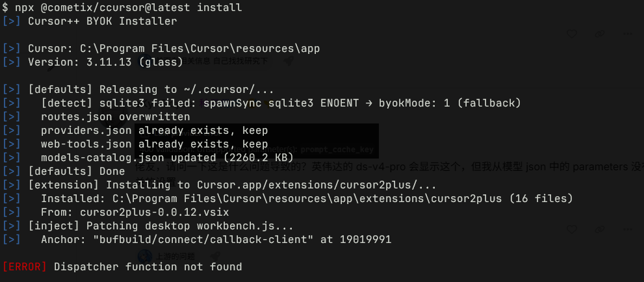This screenshot has width=644, height=282.
Task: Open last post's three-dot more menu
Action: tap(627, 229)
